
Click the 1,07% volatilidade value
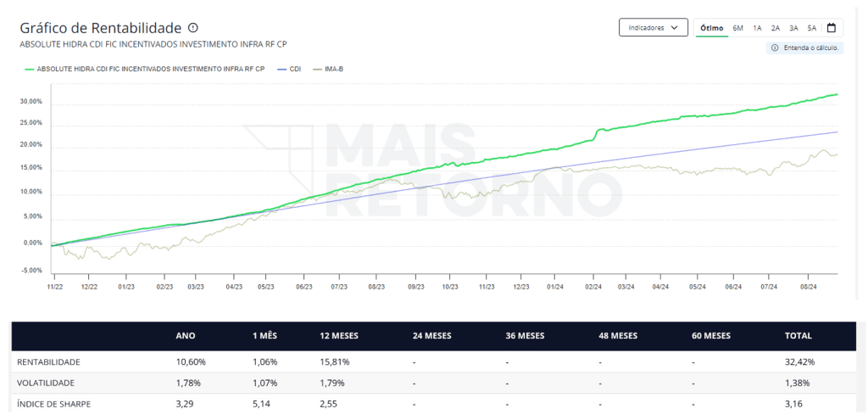265,383
